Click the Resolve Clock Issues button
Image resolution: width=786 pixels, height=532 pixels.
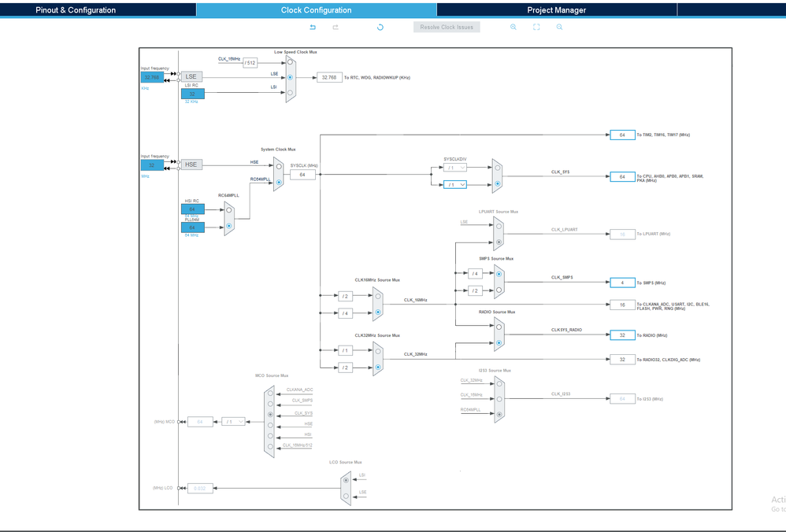447,27
